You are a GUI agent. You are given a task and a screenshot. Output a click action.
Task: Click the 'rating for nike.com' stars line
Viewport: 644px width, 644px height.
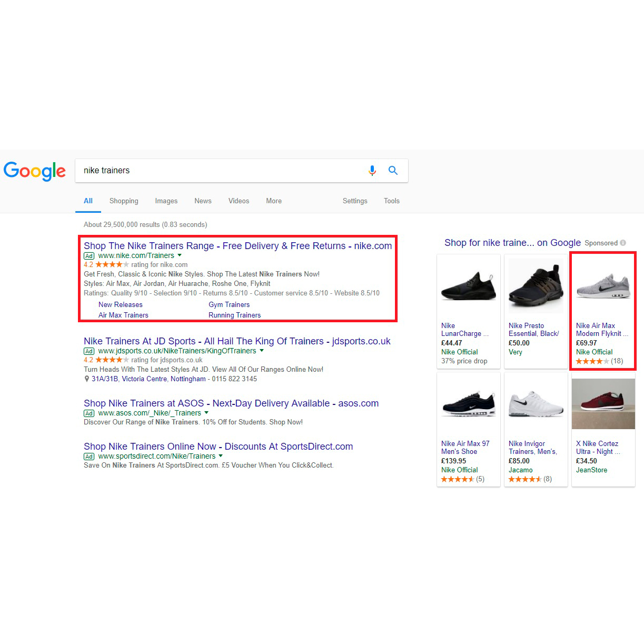136,265
